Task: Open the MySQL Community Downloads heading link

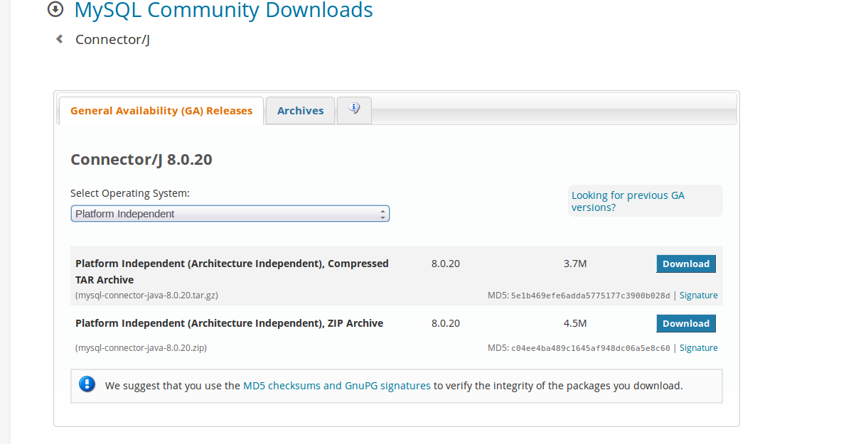Action: pyautogui.click(x=223, y=10)
